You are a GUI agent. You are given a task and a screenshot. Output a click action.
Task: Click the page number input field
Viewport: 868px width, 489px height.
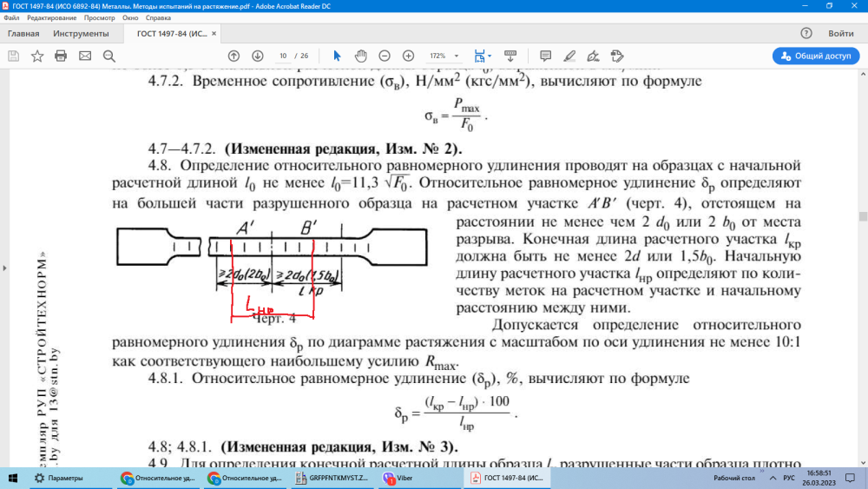(x=282, y=56)
